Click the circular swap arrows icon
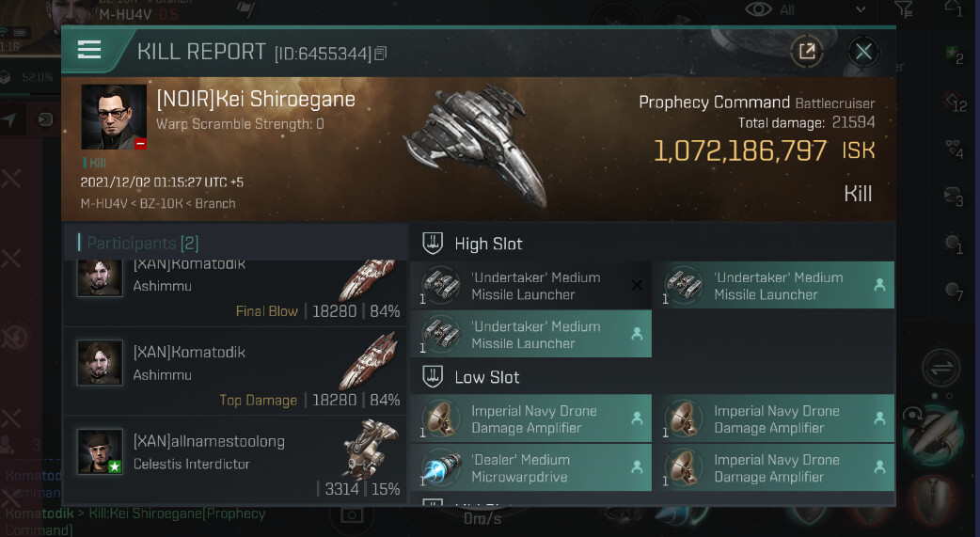The width and height of the screenshot is (980, 537). coord(940,366)
